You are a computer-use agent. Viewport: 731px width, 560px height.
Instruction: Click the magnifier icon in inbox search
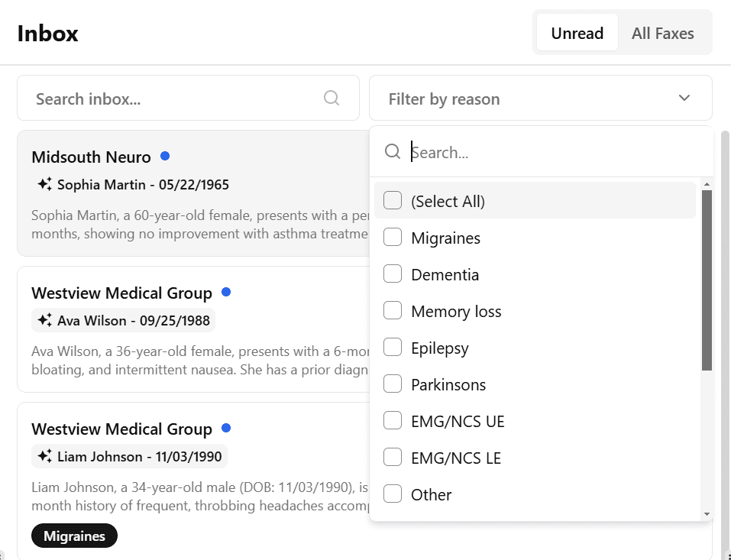click(332, 98)
